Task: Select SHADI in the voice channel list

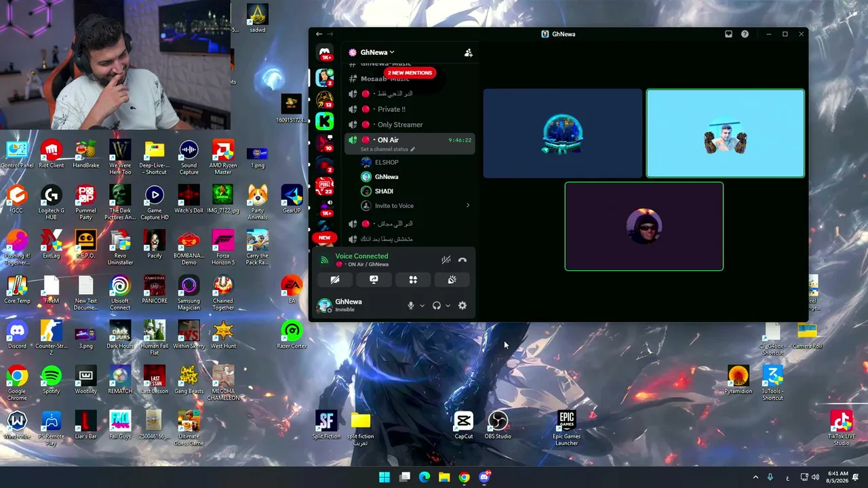Action: click(384, 191)
